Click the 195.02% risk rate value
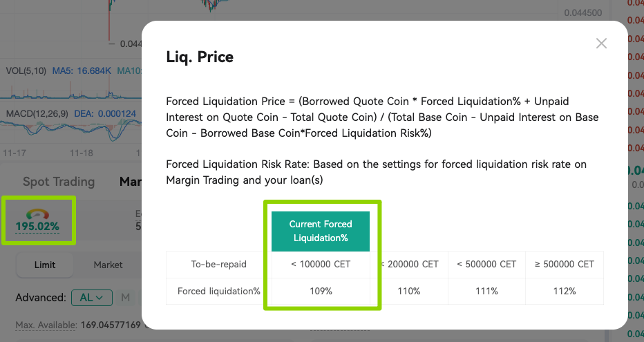The width and height of the screenshot is (644, 342). point(37,226)
